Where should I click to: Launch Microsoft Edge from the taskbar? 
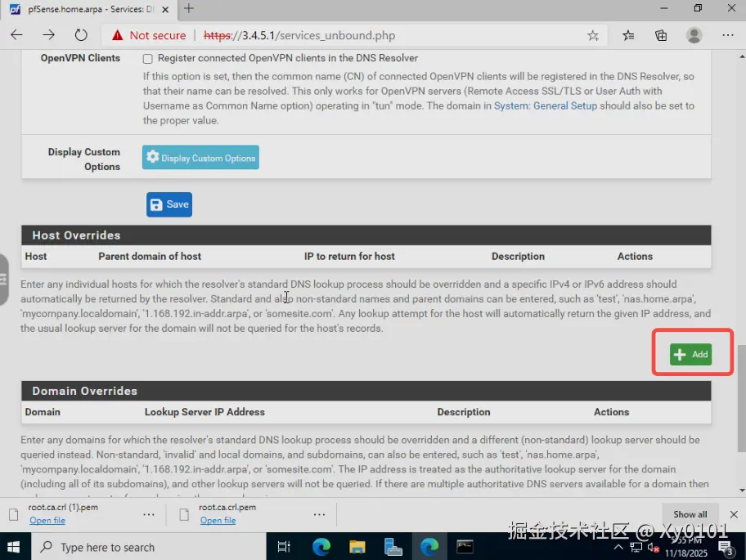point(321,547)
